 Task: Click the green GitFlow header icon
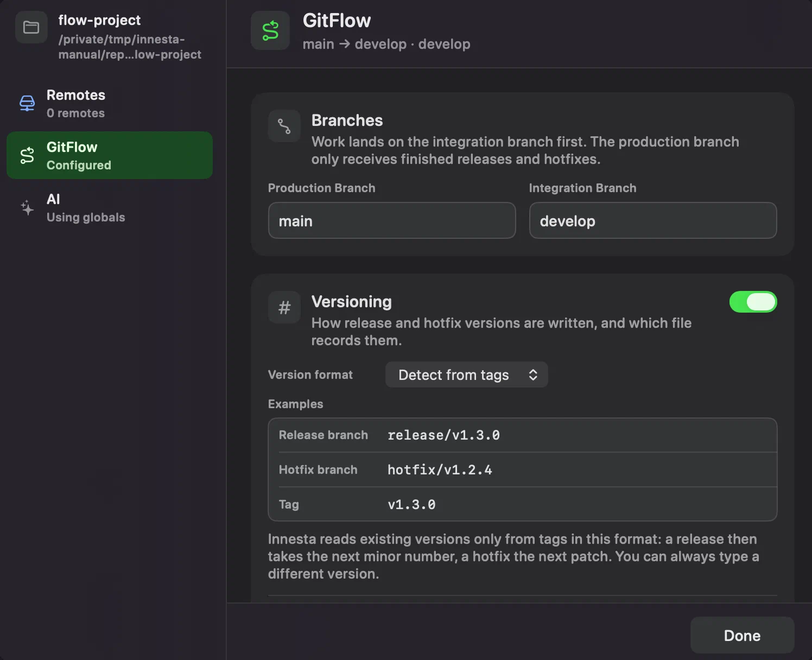point(270,30)
